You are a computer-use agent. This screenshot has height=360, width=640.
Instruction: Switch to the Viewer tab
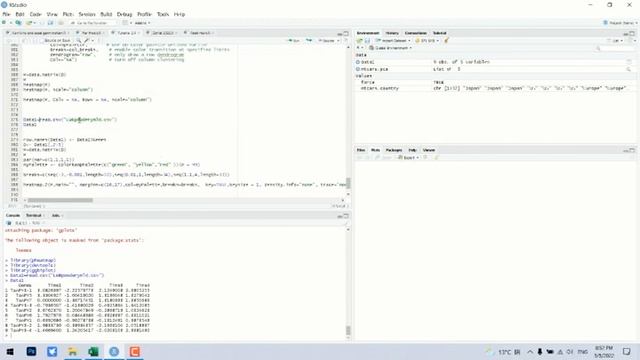coord(429,150)
